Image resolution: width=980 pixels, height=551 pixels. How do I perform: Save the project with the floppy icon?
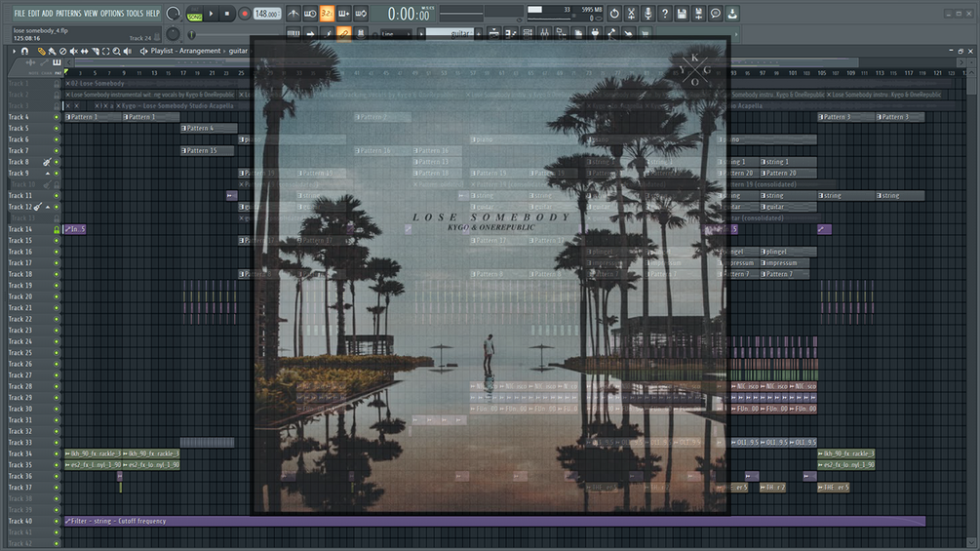coord(682,13)
